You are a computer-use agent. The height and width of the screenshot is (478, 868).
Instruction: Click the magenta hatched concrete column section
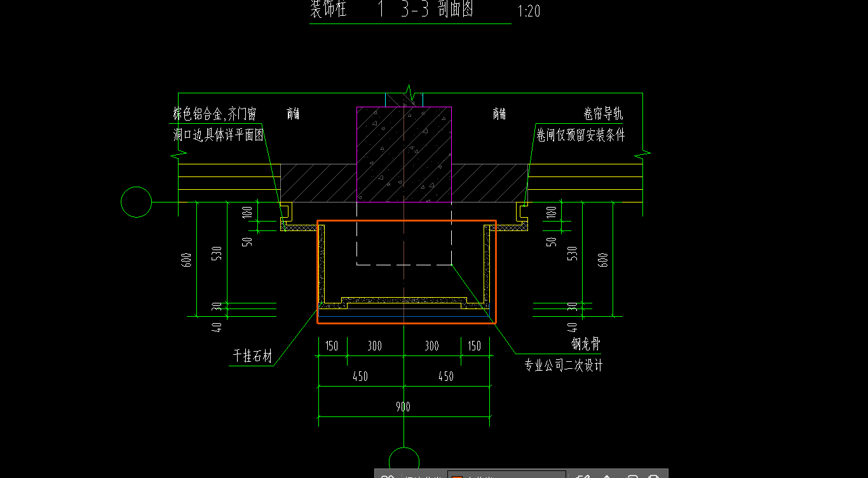point(404,155)
